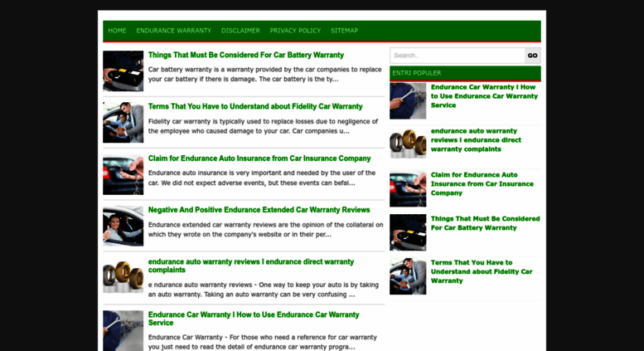The width and height of the screenshot is (644, 351).
Task: Read main article Claim for Endurance Auto Insurance
Action: [259, 158]
